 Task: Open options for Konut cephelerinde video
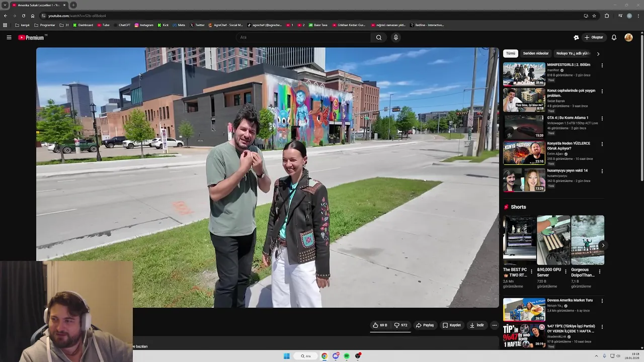click(602, 92)
